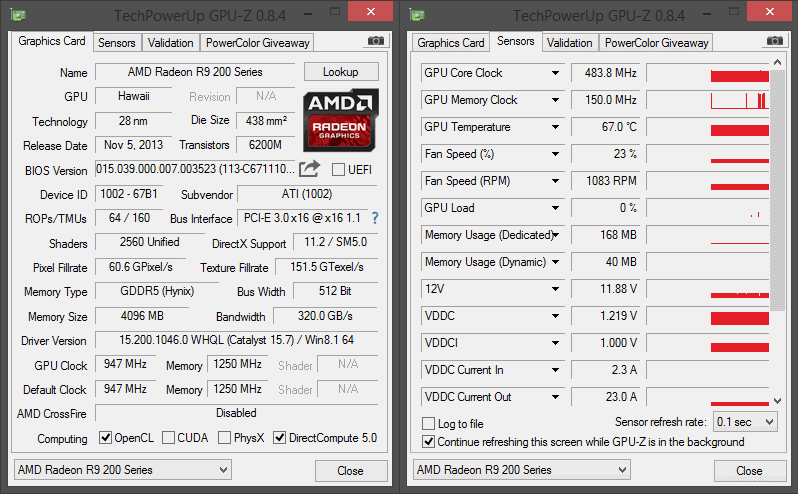Open the Sensor refresh rate dropdown
This screenshot has width=798, height=494.
click(x=745, y=422)
